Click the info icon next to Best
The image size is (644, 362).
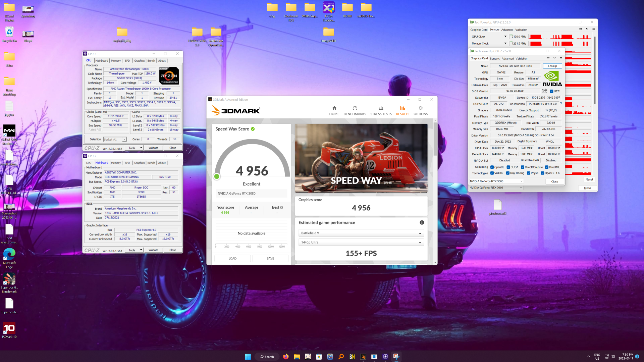[281, 207]
